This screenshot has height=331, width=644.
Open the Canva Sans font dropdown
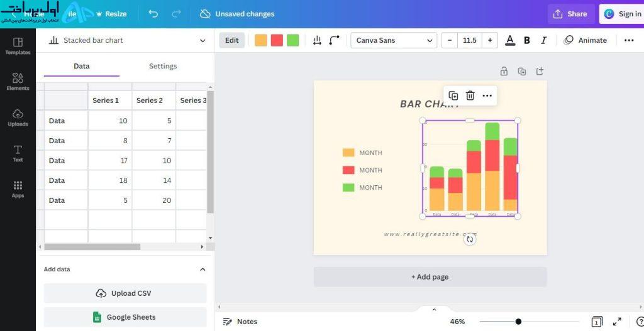click(394, 40)
